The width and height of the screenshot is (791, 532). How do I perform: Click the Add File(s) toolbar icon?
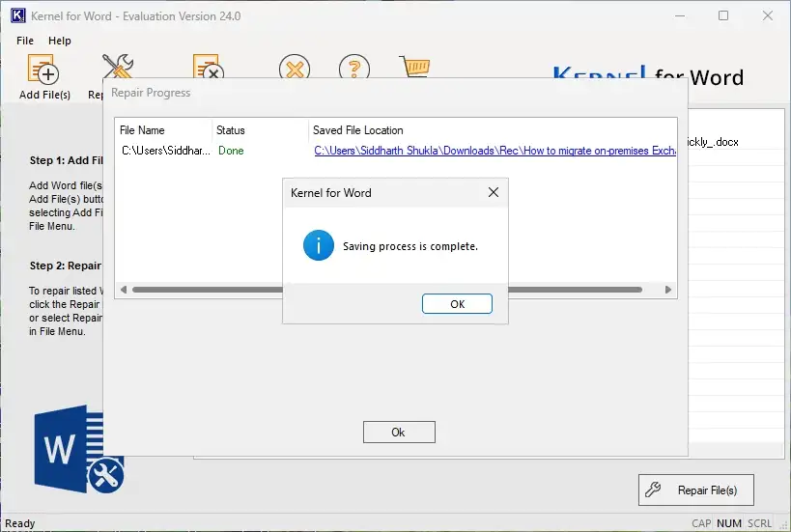tap(43, 70)
